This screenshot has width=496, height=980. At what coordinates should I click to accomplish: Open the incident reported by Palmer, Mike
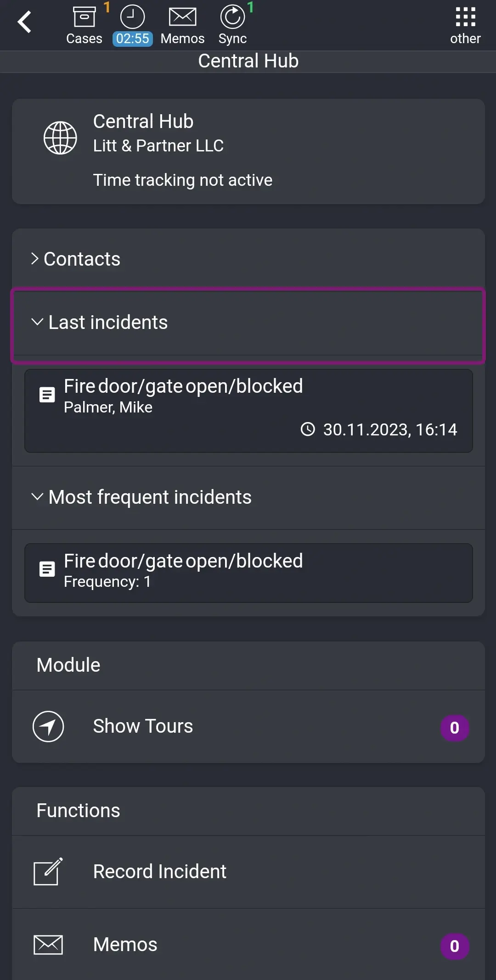point(248,411)
